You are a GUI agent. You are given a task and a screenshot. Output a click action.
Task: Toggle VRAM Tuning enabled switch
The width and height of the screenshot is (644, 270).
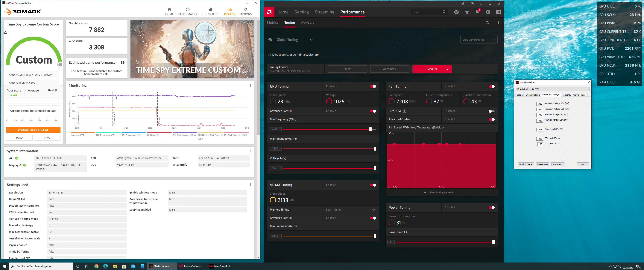(x=373, y=185)
